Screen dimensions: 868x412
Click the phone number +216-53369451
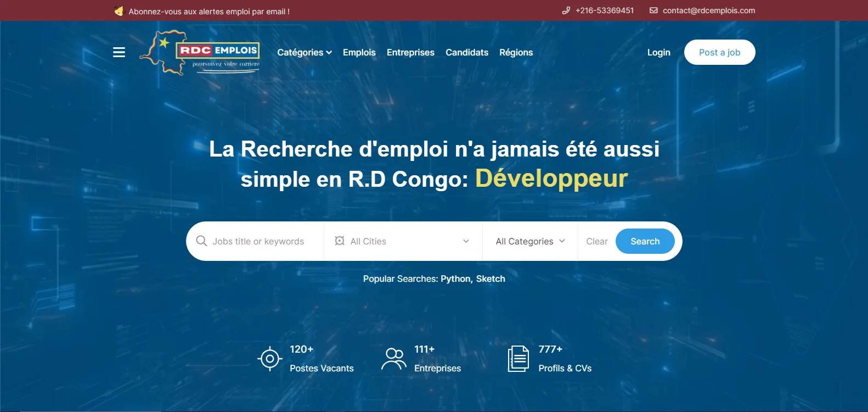click(605, 10)
